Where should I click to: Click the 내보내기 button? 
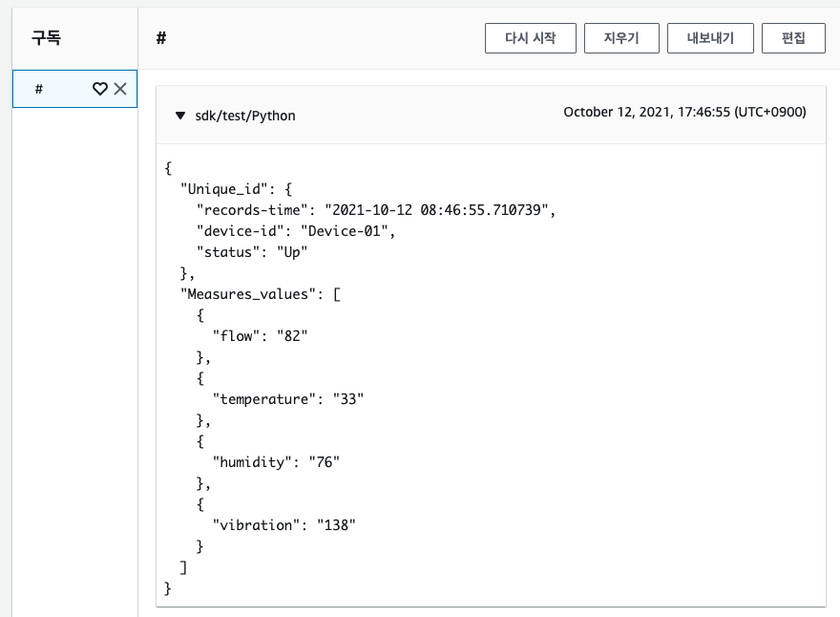point(710,38)
